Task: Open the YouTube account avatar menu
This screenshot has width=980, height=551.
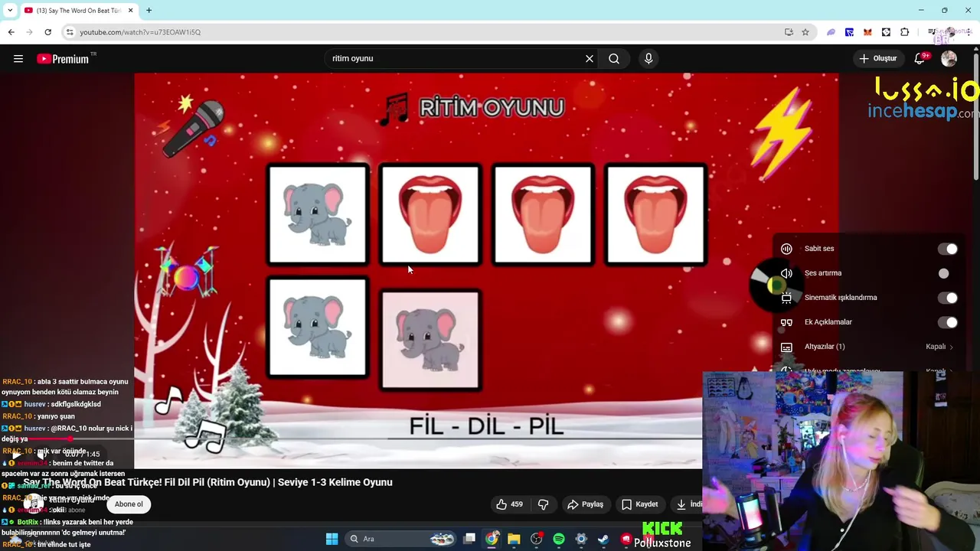Action: click(x=949, y=59)
